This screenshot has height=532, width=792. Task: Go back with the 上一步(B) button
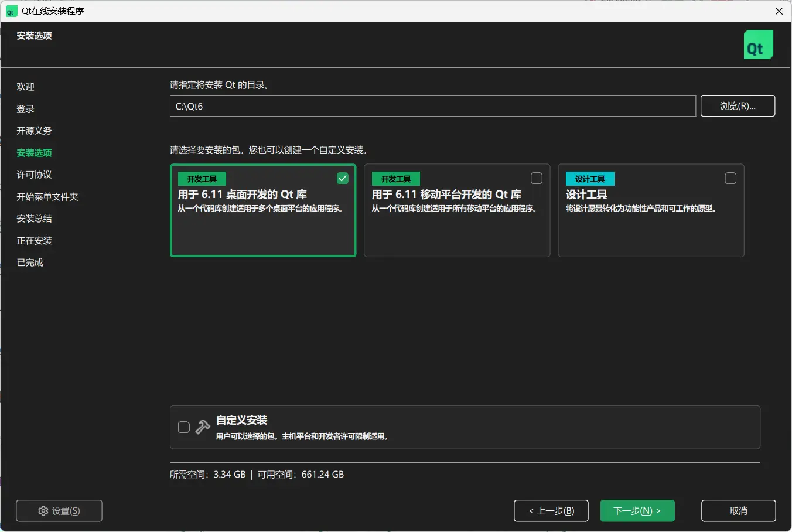point(551,511)
